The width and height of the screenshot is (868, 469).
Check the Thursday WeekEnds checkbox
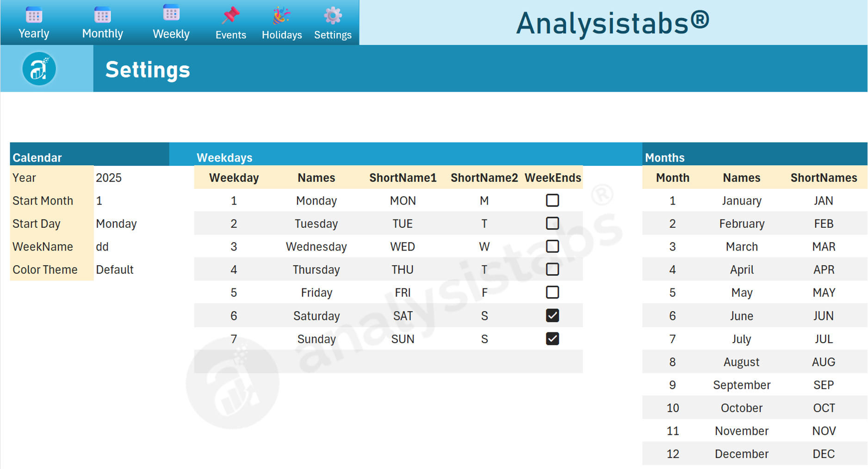[552, 269]
